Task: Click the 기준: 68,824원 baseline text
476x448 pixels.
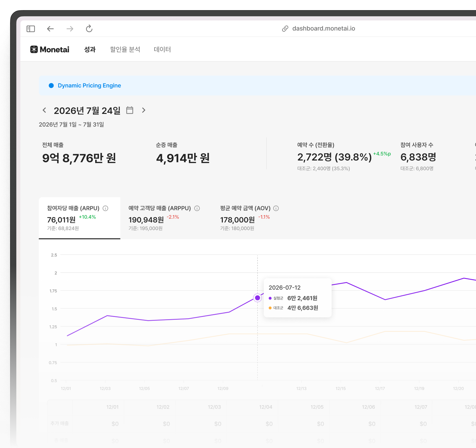Action: tap(63, 228)
